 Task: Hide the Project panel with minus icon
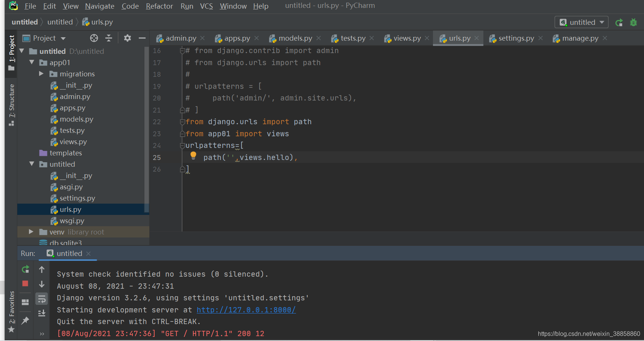tap(142, 38)
